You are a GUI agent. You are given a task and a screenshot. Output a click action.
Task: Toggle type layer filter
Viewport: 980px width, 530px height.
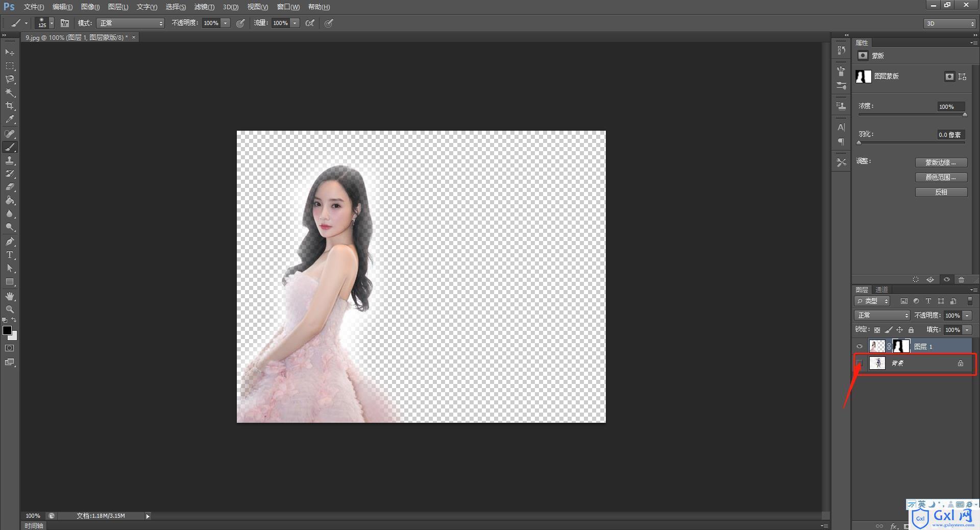click(928, 301)
